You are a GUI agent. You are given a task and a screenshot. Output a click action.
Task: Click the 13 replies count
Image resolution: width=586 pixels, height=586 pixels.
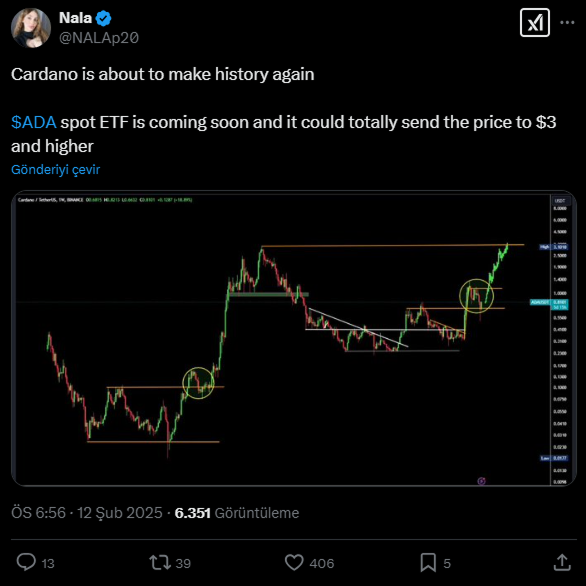coord(48,563)
